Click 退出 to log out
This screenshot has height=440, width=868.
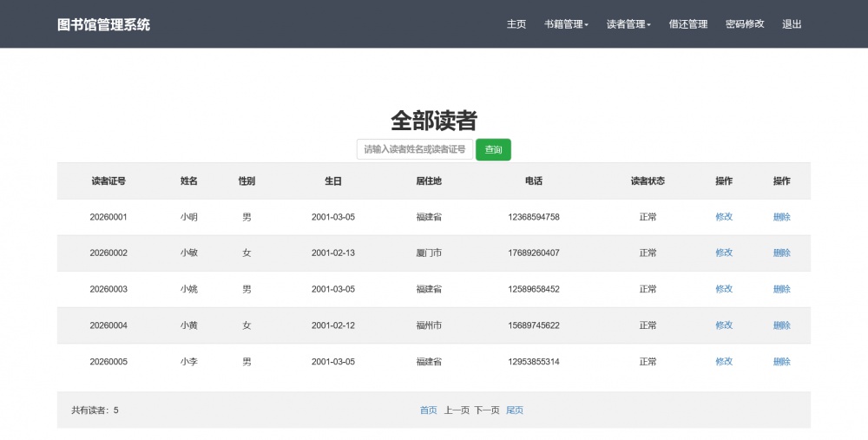point(792,24)
